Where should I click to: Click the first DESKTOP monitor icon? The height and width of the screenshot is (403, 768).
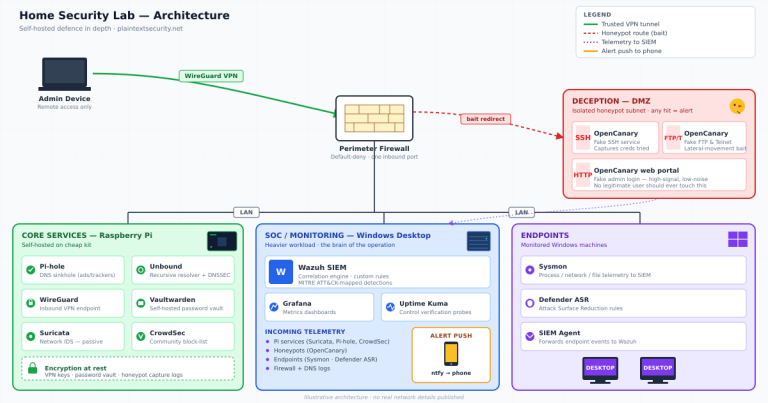point(600,370)
